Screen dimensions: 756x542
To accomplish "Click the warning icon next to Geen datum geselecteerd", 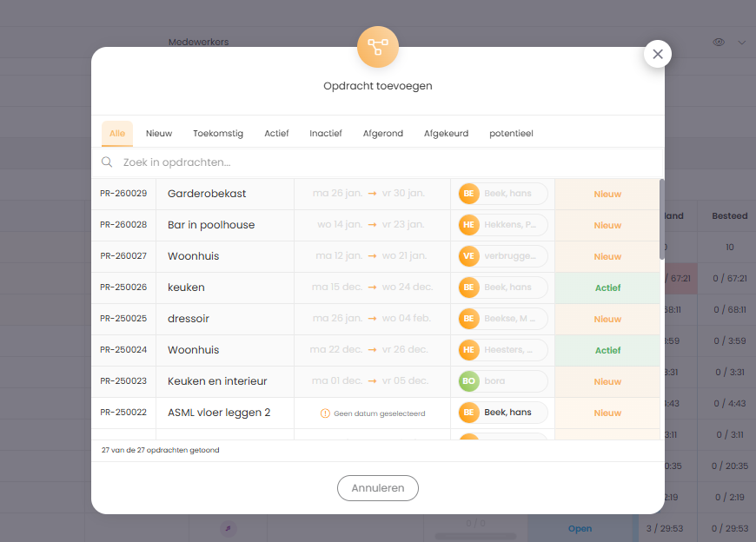I will tap(325, 413).
